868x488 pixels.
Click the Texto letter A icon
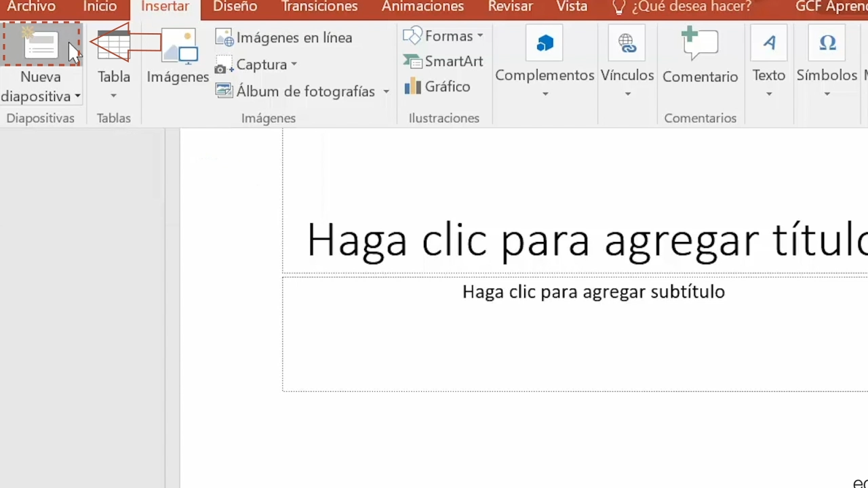[768, 44]
